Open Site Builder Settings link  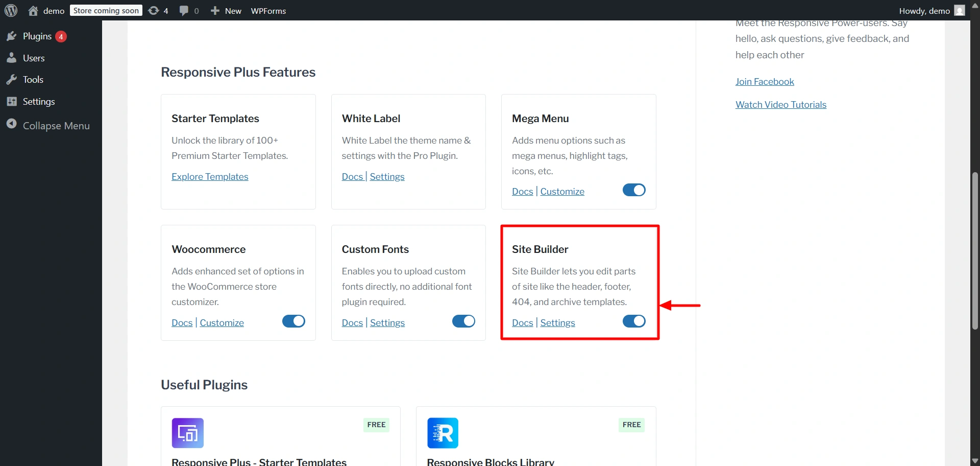click(557, 322)
